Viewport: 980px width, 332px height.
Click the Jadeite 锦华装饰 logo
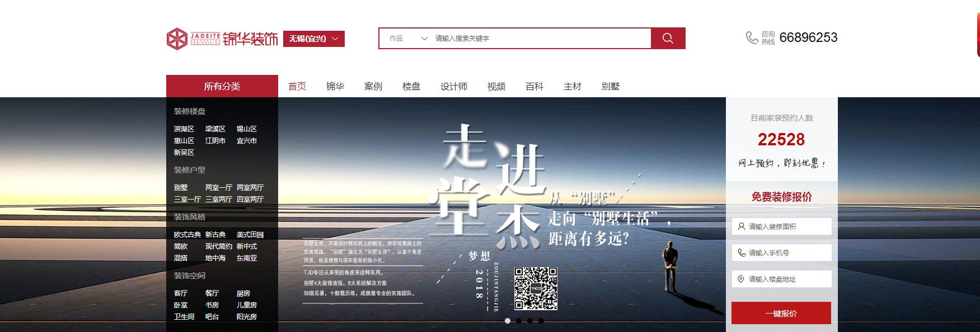click(x=222, y=39)
